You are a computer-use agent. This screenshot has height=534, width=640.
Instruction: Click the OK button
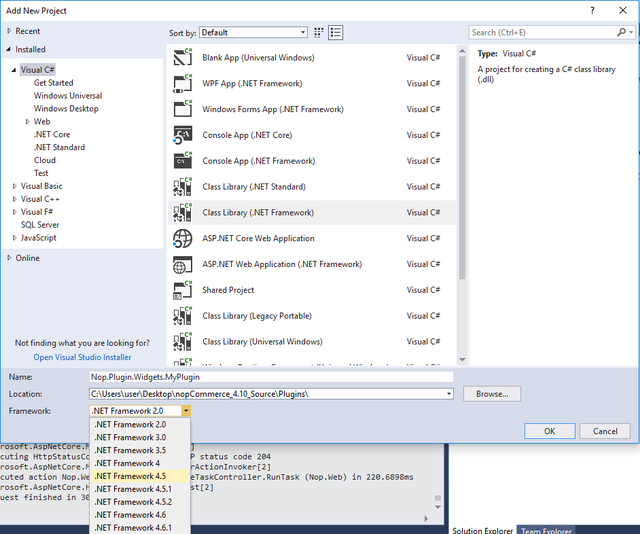(x=549, y=431)
